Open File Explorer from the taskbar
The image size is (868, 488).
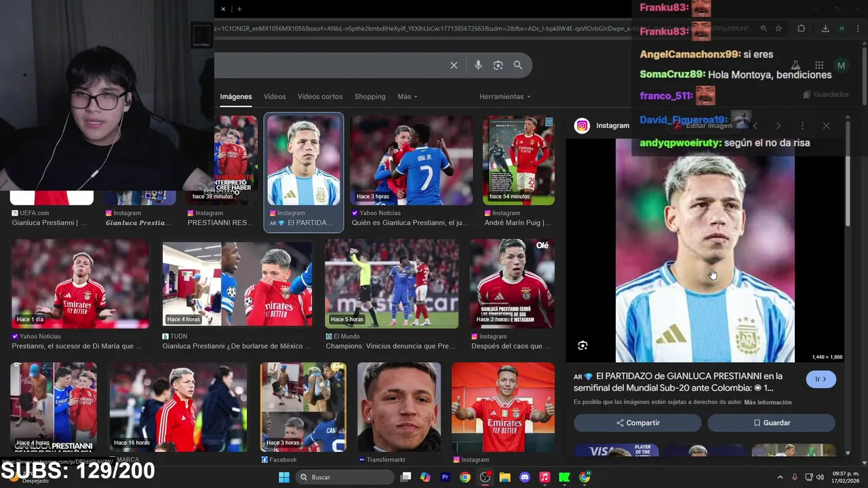tap(505, 477)
